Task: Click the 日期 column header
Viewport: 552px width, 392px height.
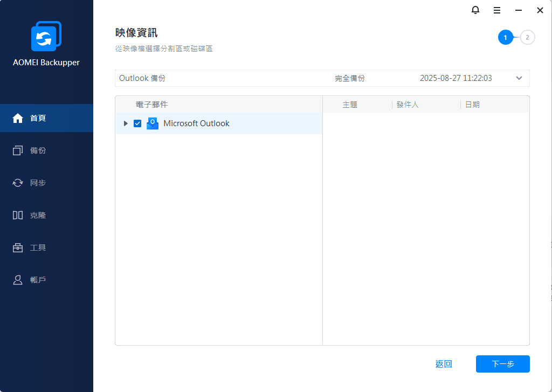Action: [472, 105]
